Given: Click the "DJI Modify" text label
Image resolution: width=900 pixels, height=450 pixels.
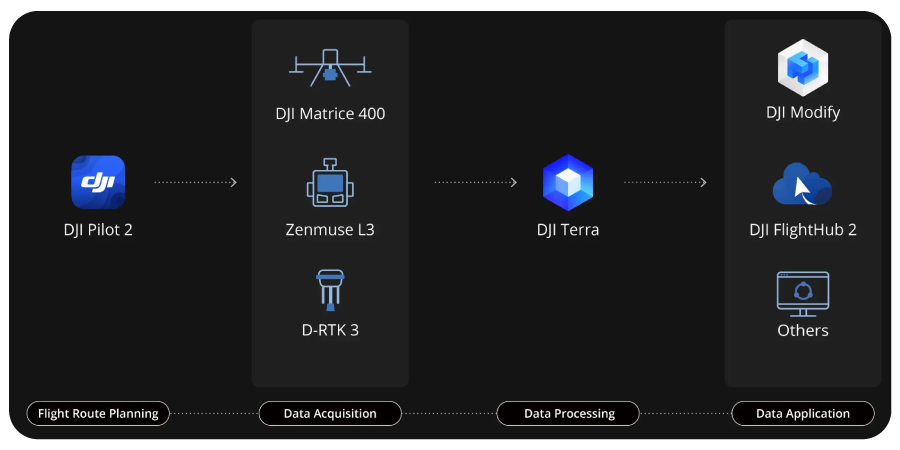Looking at the screenshot, I should tap(803, 112).
